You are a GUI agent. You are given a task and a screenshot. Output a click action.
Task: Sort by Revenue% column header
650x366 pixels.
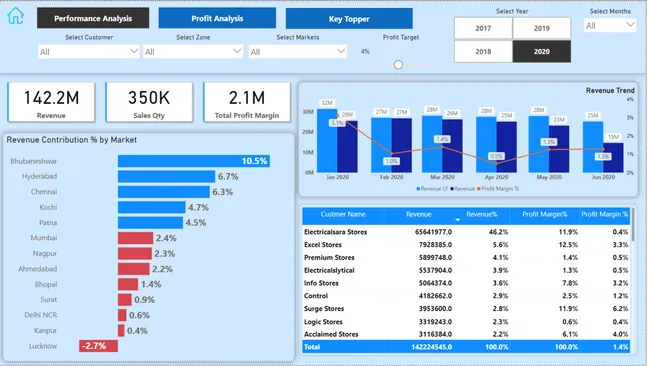[482, 214]
